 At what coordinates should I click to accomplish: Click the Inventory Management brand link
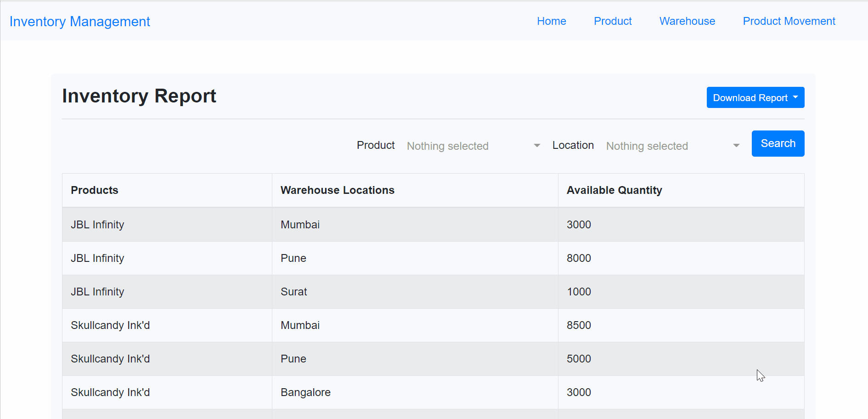(79, 21)
